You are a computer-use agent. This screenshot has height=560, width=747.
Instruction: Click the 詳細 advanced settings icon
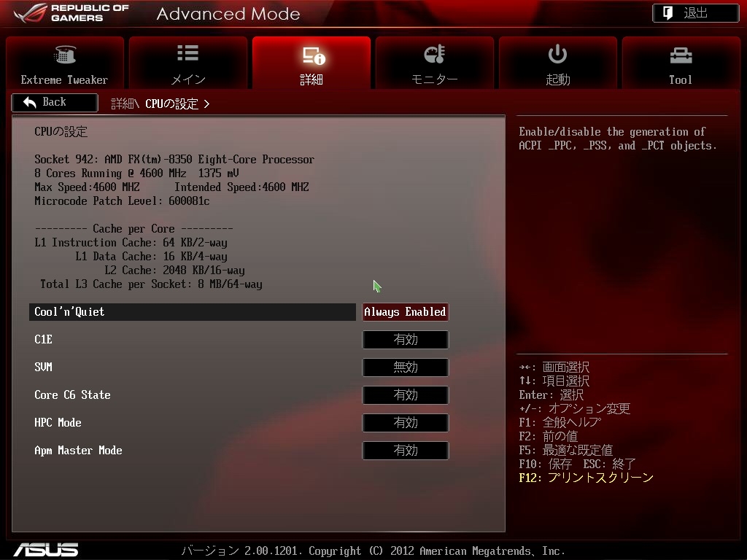point(312,55)
